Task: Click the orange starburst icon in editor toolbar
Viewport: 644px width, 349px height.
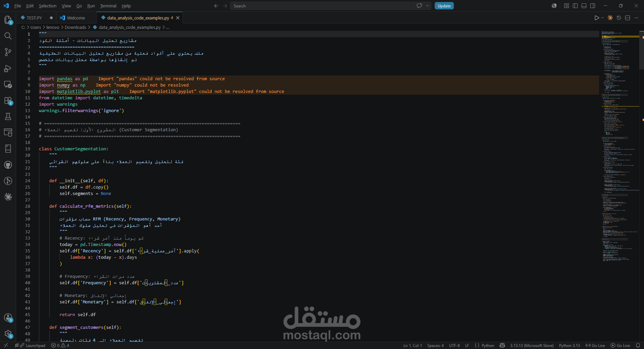Action: [610, 18]
